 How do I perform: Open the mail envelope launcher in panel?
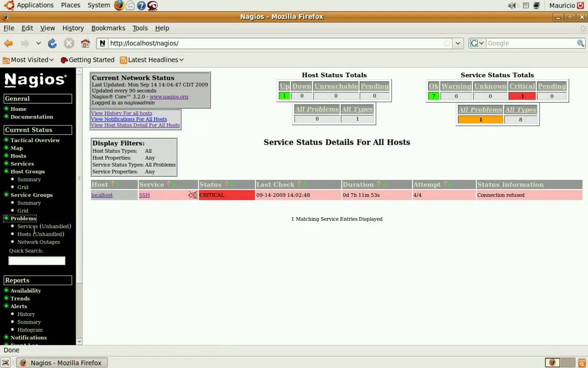[x=130, y=5]
